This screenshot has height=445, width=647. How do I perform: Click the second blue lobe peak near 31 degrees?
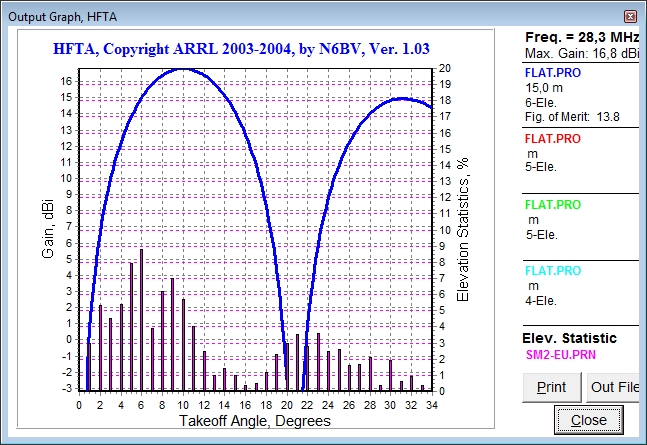(401, 99)
